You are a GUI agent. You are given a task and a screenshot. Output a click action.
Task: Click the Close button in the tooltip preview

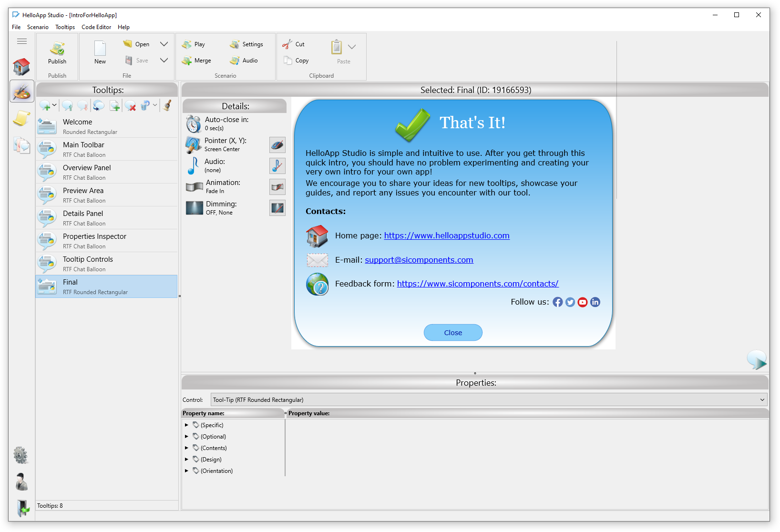click(x=453, y=333)
